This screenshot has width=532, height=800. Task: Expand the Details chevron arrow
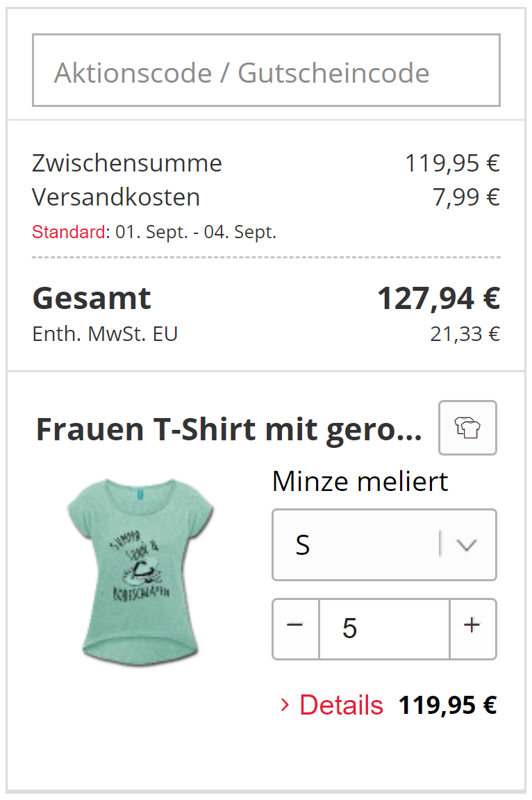285,706
